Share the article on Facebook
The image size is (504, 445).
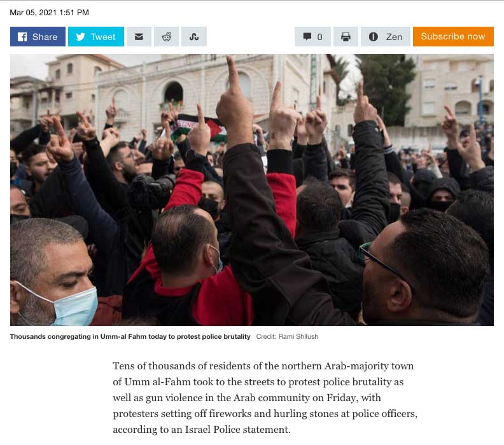(38, 37)
